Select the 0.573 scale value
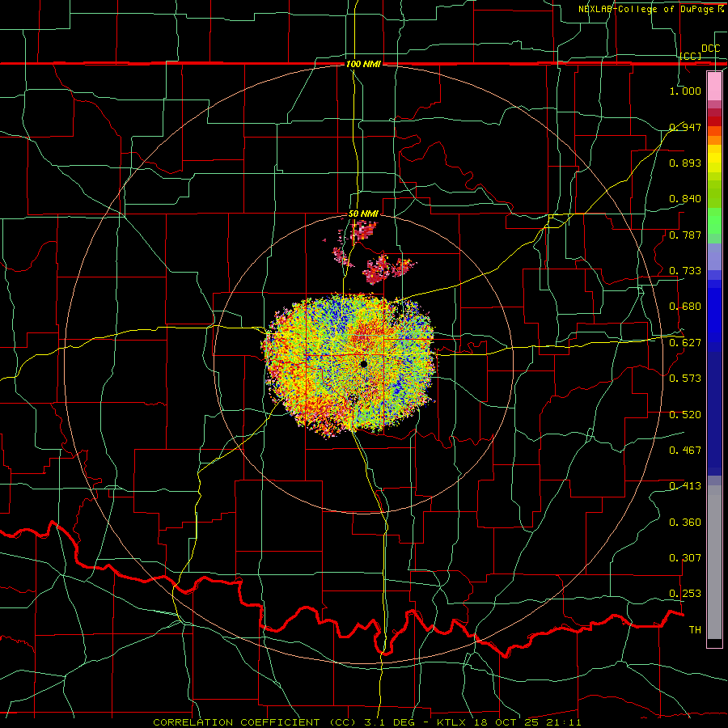Screen dimensions: 728x728 (685, 379)
